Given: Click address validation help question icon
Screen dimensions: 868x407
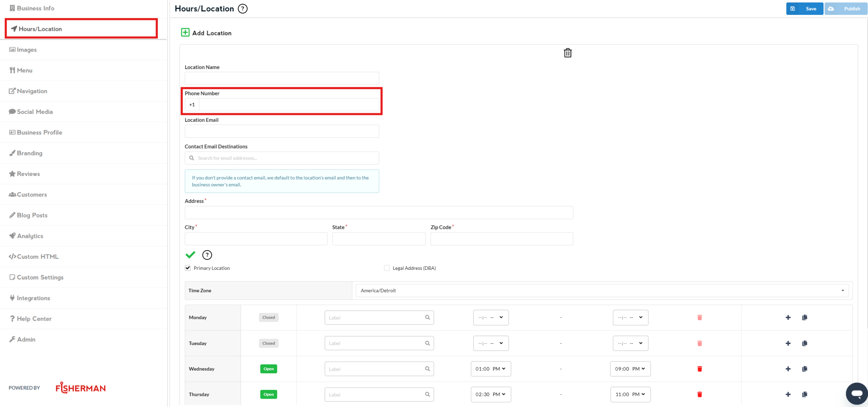Looking at the screenshot, I should point(207,255).
